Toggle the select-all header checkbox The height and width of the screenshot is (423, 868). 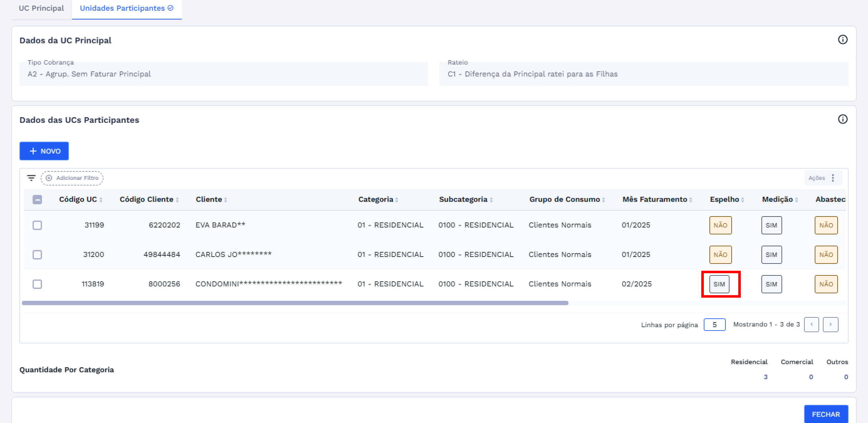point(37,200)
